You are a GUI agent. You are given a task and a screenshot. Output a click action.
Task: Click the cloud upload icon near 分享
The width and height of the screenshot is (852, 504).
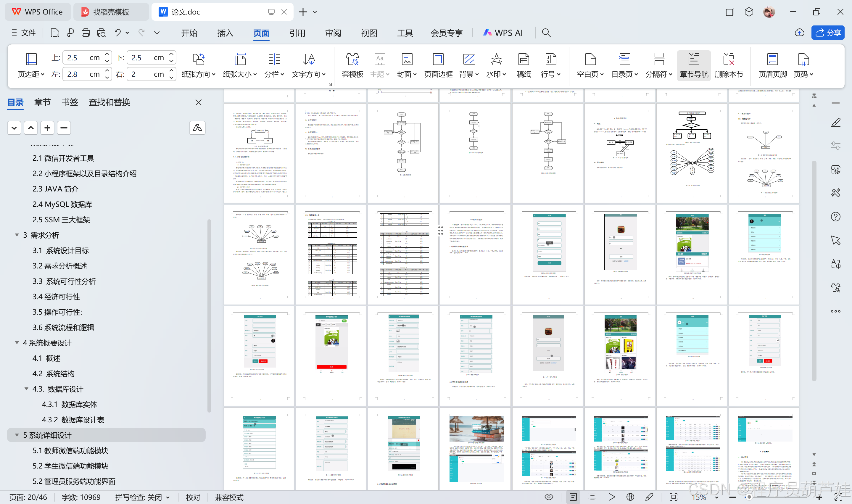coord(799,33)
